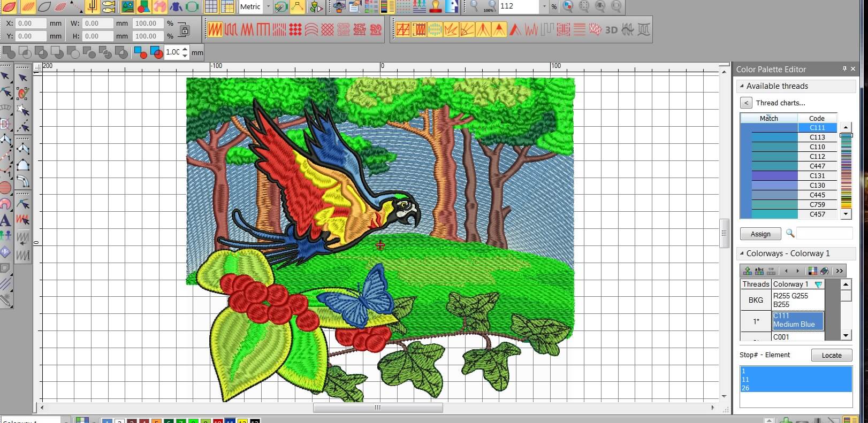Click the 3D effect icon
Screen dimensions: 868x423
pos(611,29)
